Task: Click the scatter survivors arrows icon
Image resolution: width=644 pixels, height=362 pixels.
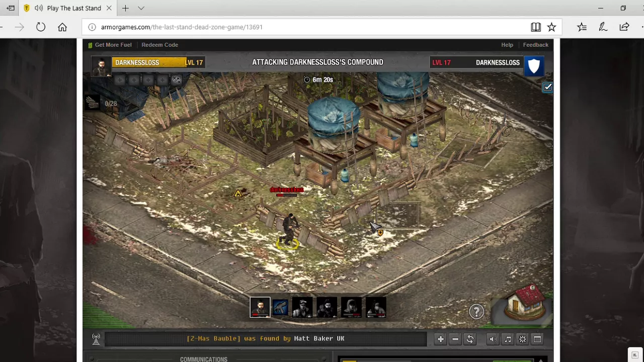Action: [176, 80]
